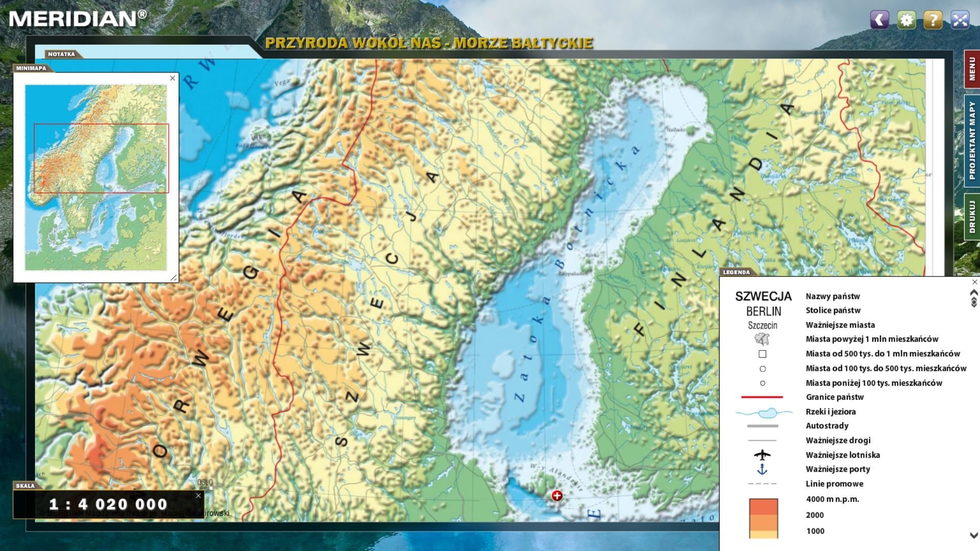The width and height of the screenshot is (980, 551).
Task: Toggle fullscreen with the blue arrows icon
Action: pos(960,20)
